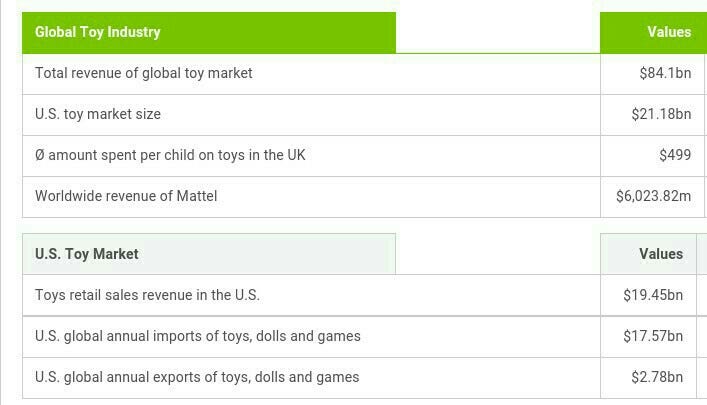Click the U.S. Toy Market header
This screenshot has height=405, width=707.
click(x=209, y=254)
